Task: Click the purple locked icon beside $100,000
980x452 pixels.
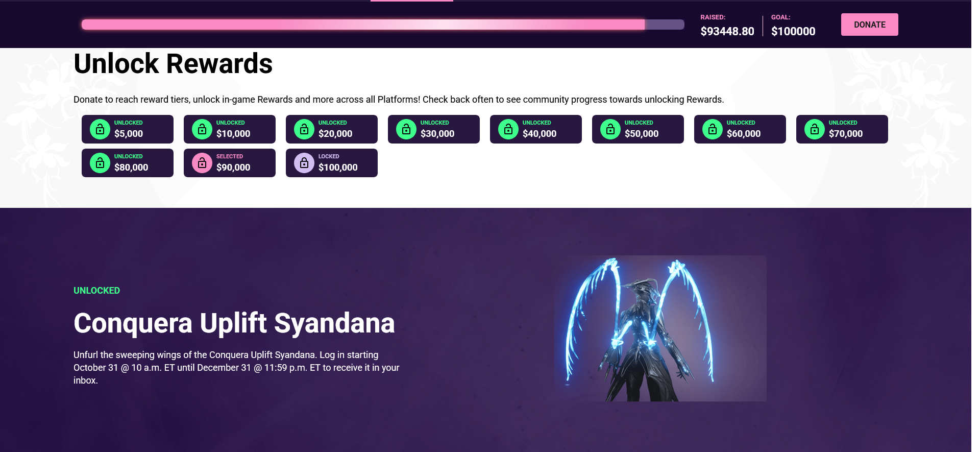Action: (304, 163)
